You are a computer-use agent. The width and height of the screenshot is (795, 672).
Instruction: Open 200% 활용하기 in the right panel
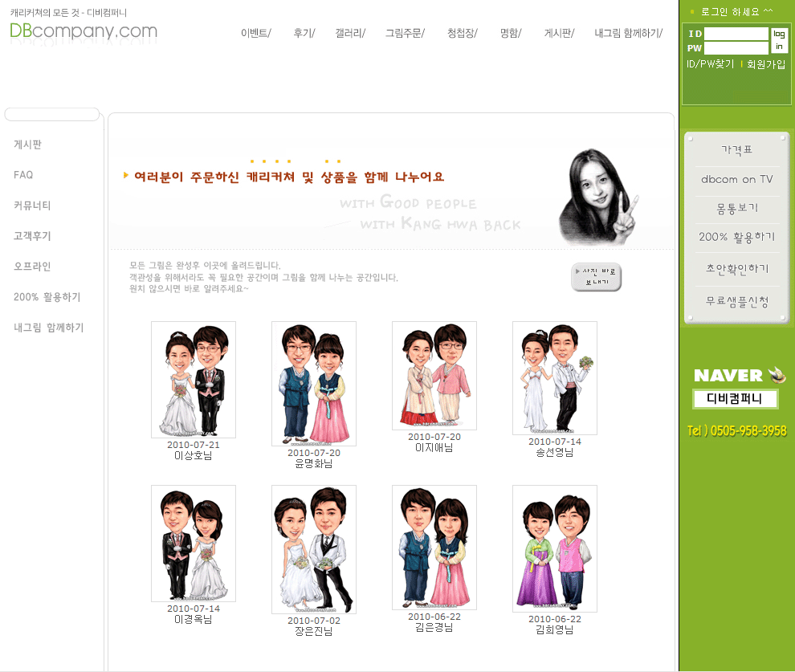pos(736,237)
